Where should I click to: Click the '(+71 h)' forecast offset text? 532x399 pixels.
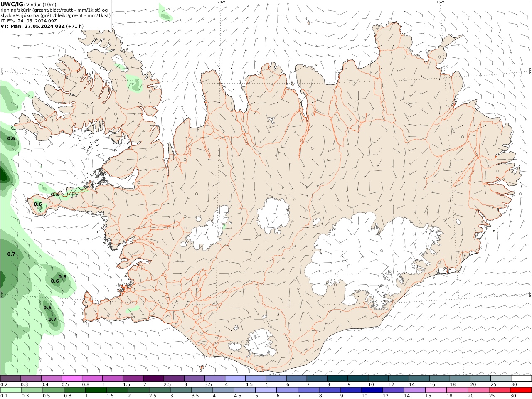click(x=75, y=26)
